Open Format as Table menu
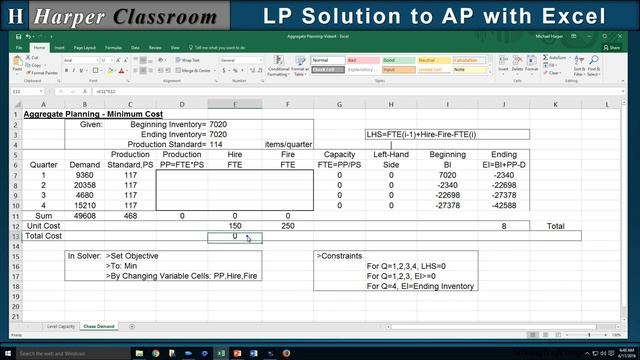This screenshot has width=640, height=360. pyautogui.click(x=300, y=66)
